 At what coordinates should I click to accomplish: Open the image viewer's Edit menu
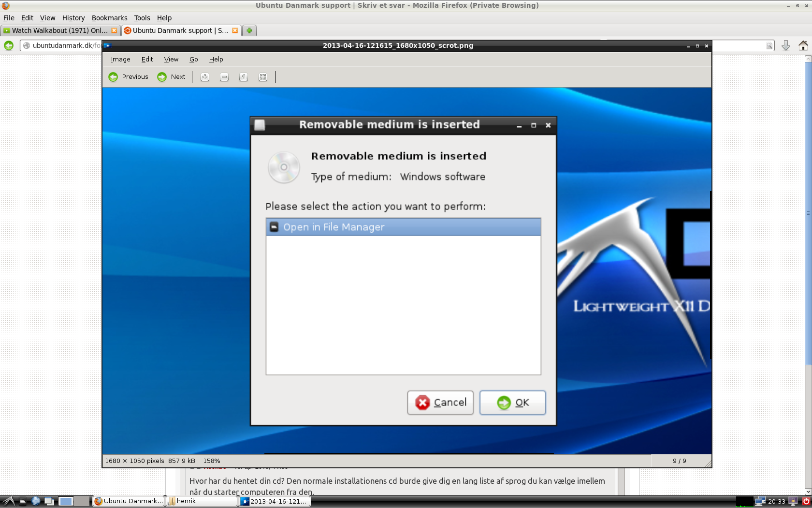click(x=147, y=60)
